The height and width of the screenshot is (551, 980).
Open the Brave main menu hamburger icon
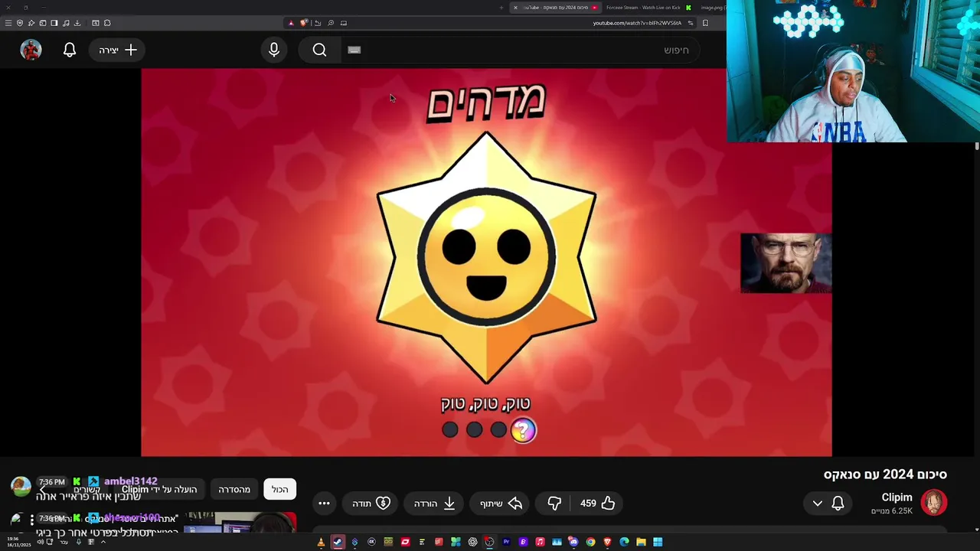[8, 23]
